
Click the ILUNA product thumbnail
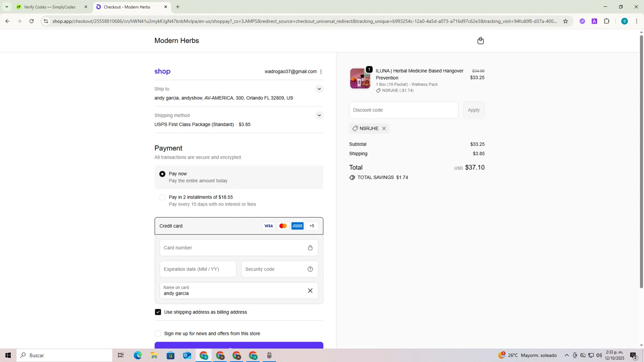coord(360,79)
